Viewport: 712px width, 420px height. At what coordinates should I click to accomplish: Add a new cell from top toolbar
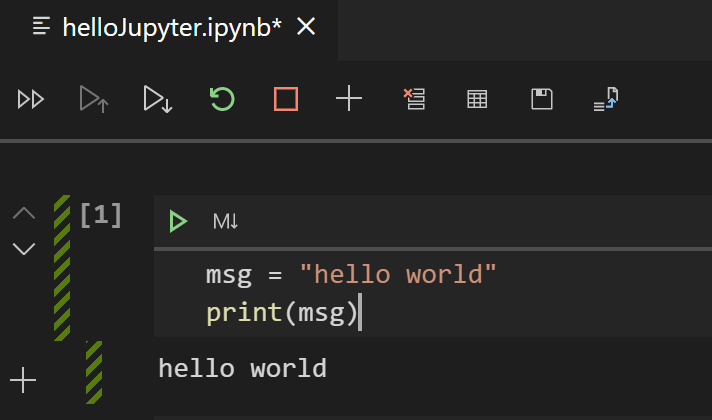pos(348,99)
